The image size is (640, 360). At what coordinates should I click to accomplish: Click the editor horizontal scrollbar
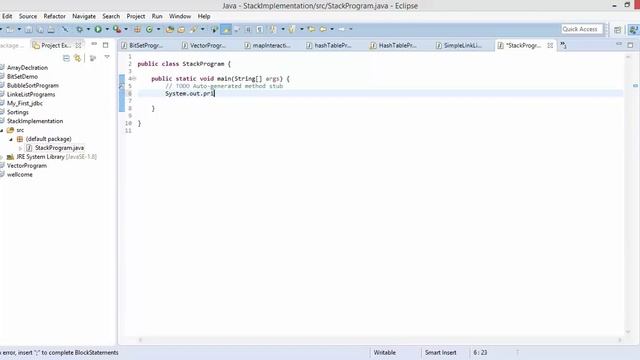point(380,340)
